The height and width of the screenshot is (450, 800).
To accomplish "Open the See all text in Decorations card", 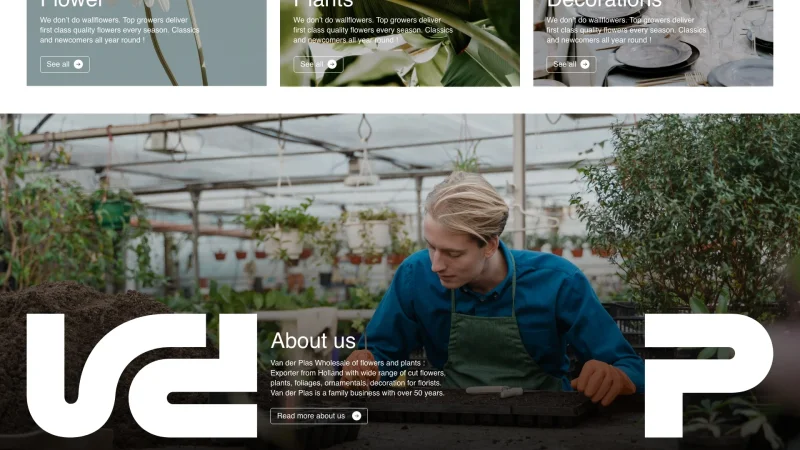I will pyautogui.click(x=565, y=64).
